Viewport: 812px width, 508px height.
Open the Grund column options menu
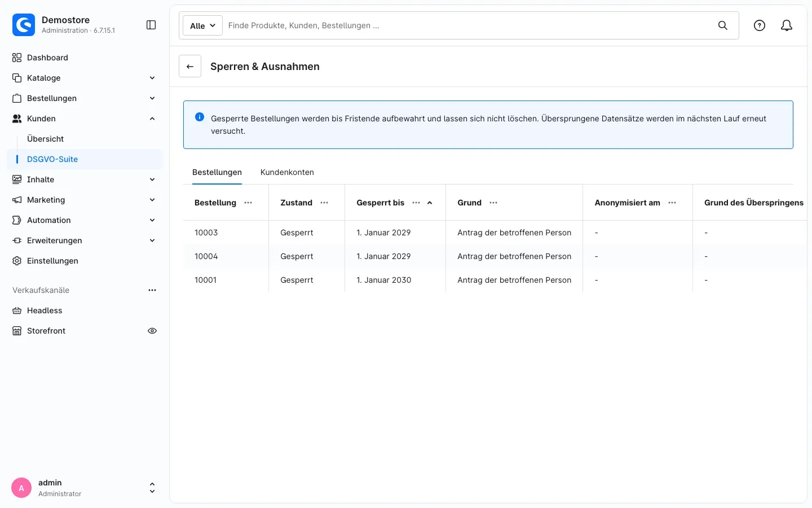point(493,203)
